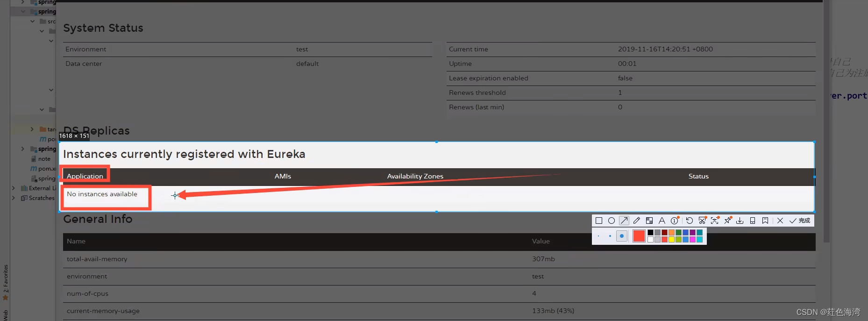The height and width of the screenshot is (321, 868).
Task: Pick the dark green color swatch
Action: click(678, 232)
